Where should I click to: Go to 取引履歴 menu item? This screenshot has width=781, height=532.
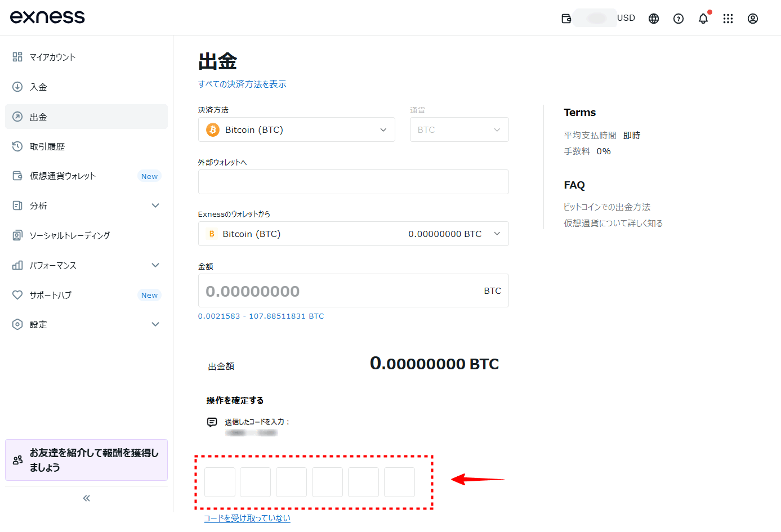(x=86, y=146)
